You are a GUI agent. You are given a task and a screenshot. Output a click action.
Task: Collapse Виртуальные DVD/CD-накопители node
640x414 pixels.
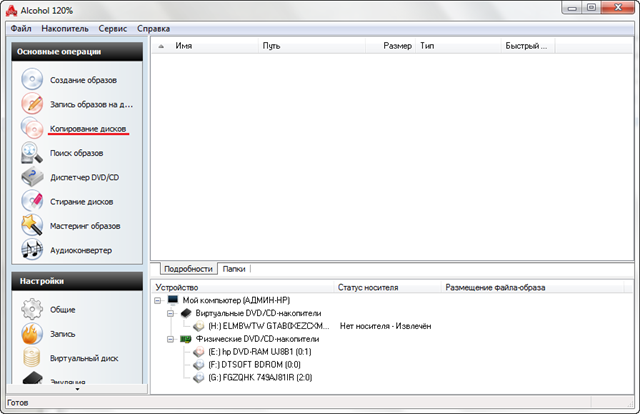(170, 314)
